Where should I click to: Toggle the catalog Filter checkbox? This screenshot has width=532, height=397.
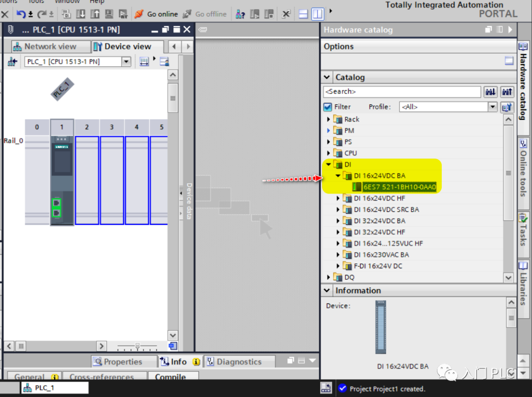point(328,107)
